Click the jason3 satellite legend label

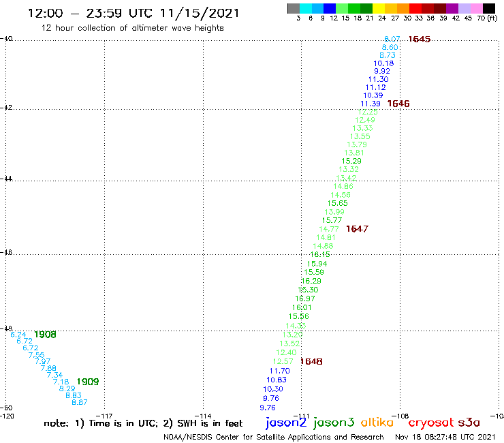334,423
